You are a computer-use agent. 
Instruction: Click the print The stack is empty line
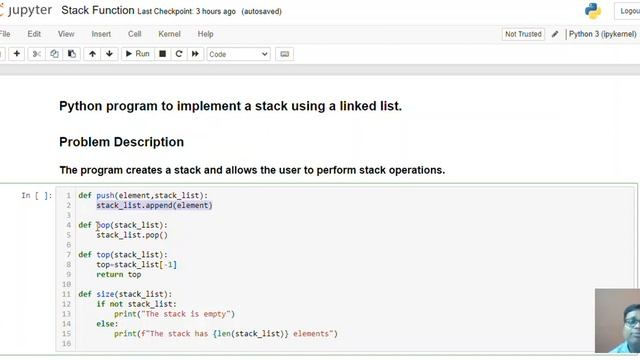pos(174,314)
